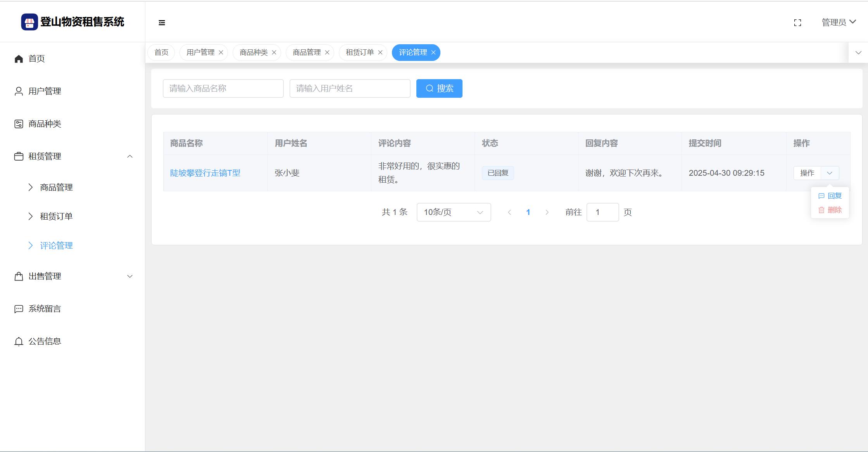Click the 公告信息 bell icon
This screenshot has width=868, height=452.
tap(19, 341)
